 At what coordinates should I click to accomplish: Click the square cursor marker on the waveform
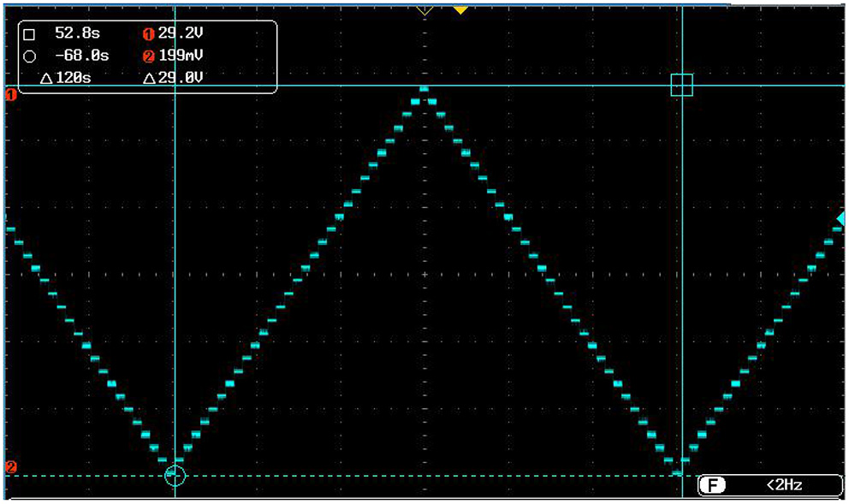point(681,85)
